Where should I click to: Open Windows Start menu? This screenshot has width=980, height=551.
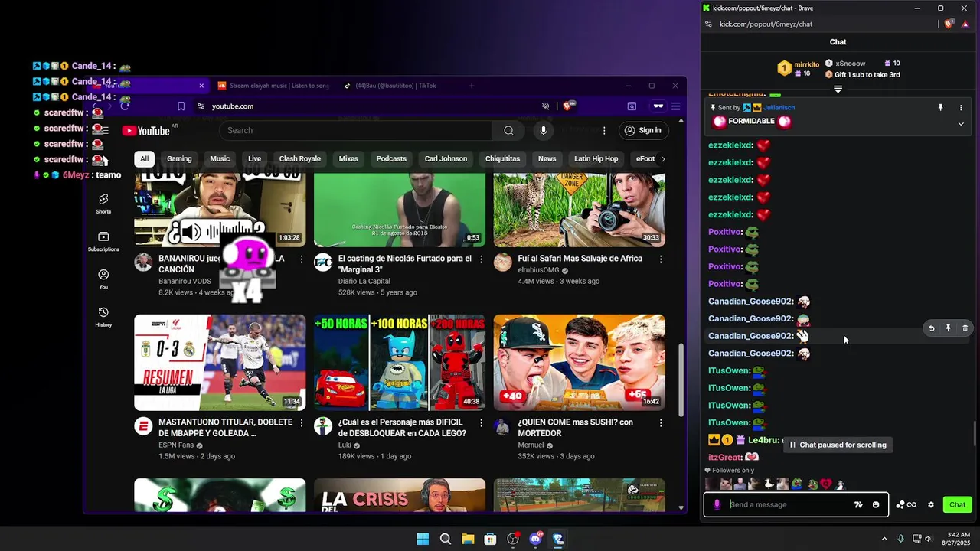point(423,539)
